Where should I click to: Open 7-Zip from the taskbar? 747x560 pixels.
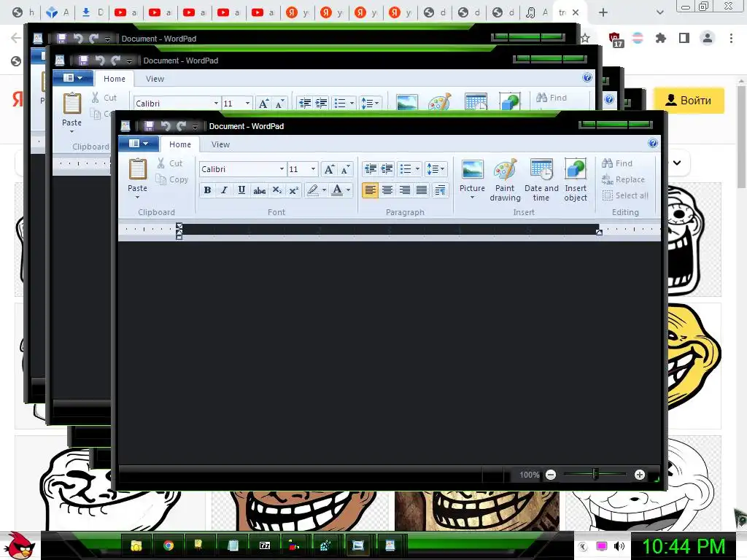click(264, 545)
